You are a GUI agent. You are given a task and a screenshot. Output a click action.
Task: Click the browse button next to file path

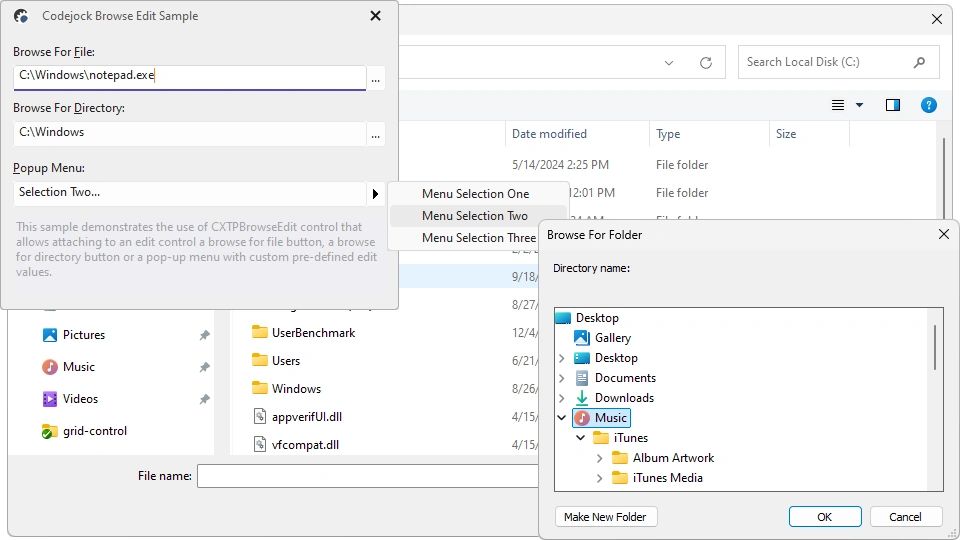pyautogui.click(x=375, y=78)
